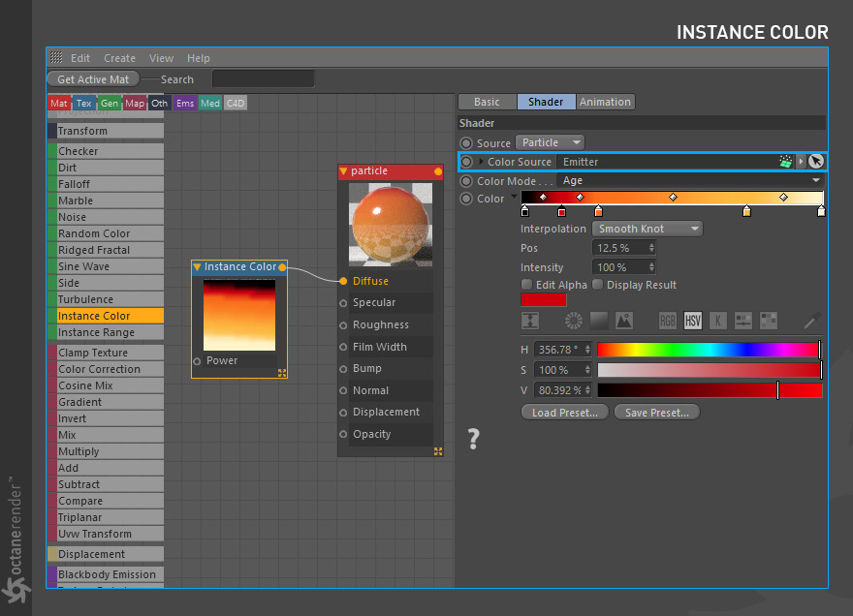This screenshot has height=616, width=853.
Task: Open the image picker icon
Action: 623,319
